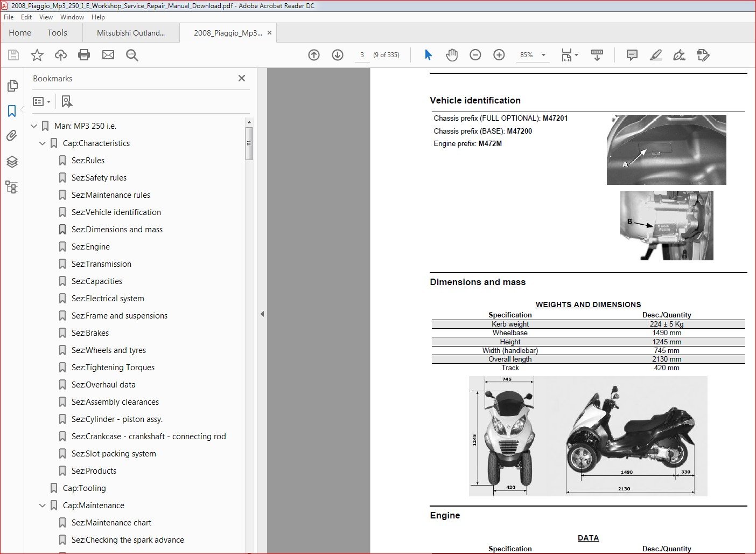Screen dimensions: 756x554
Task: Click the page number input field
Action: [x=362, y=55]
